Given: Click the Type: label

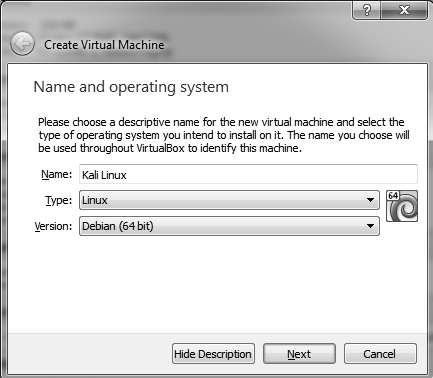Looking at the screenshot, I should point(58,200).
